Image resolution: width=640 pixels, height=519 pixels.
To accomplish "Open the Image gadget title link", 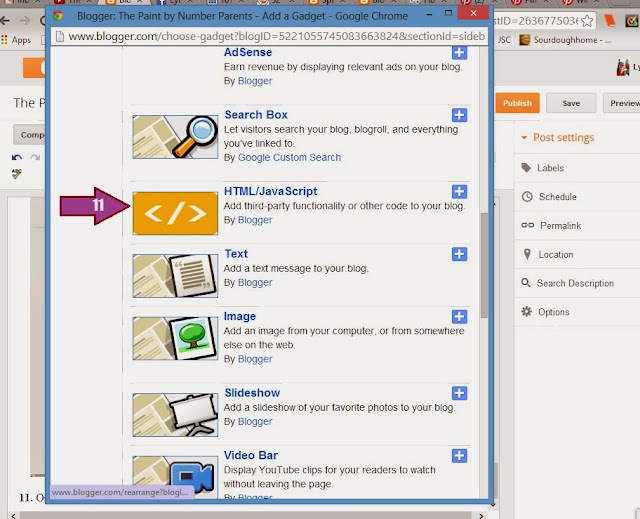I will point(240,316).
